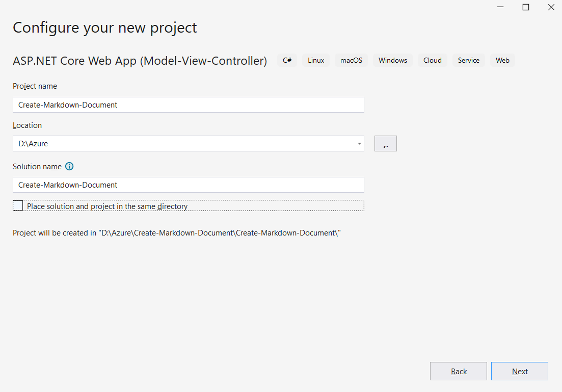Screen dimensions: 562x392
Task: Click the C# tag
Action: (x=287, y=60)
